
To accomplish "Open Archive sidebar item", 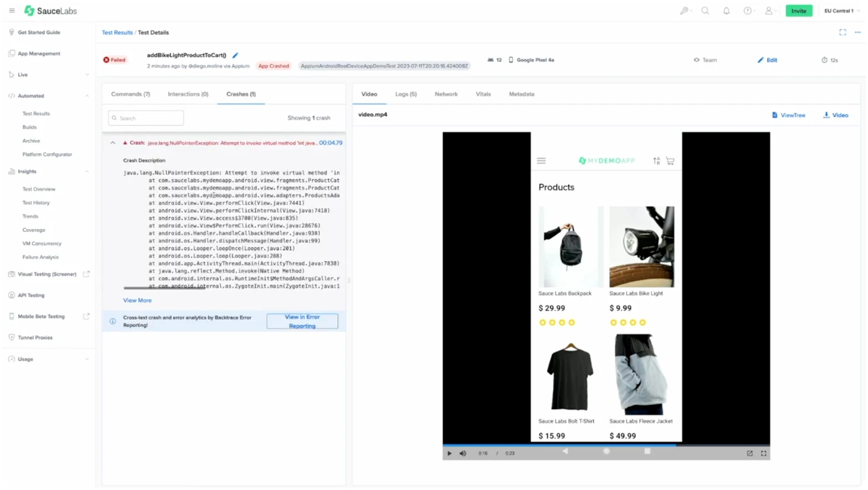I will [31, 141].
